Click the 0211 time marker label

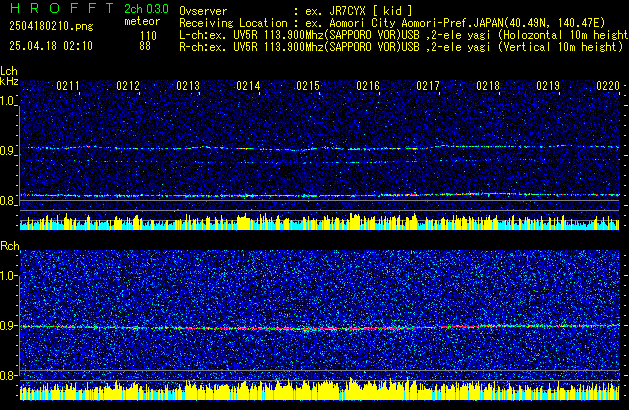click(x=68, y=86)
